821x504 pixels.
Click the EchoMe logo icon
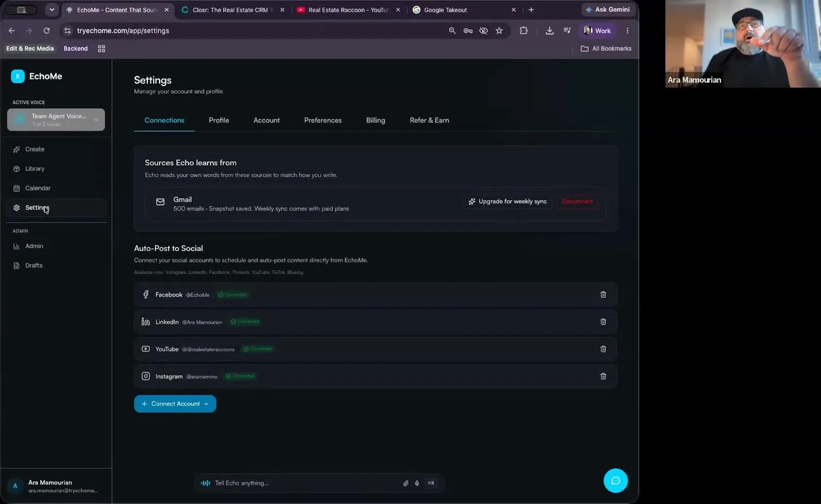click(17, 76)
